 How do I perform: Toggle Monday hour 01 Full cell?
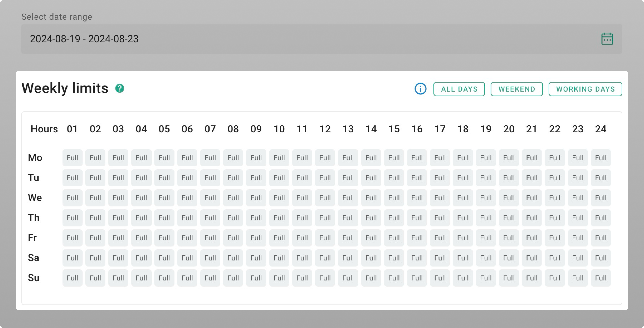pos(72,158)
